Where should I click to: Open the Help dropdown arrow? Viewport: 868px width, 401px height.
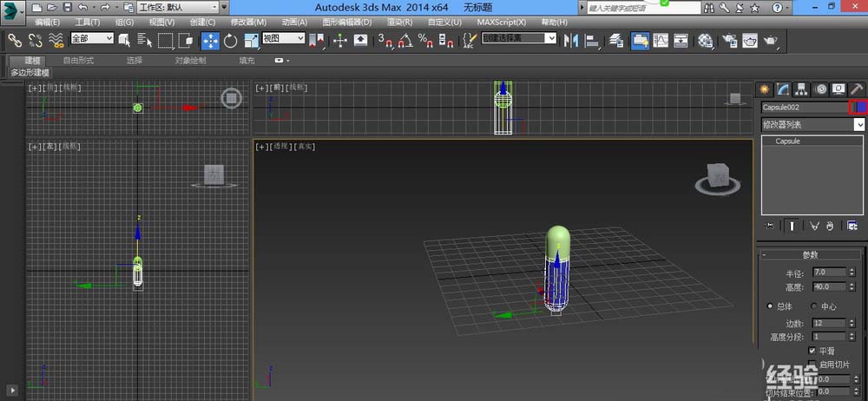click(x=788, y=7)
